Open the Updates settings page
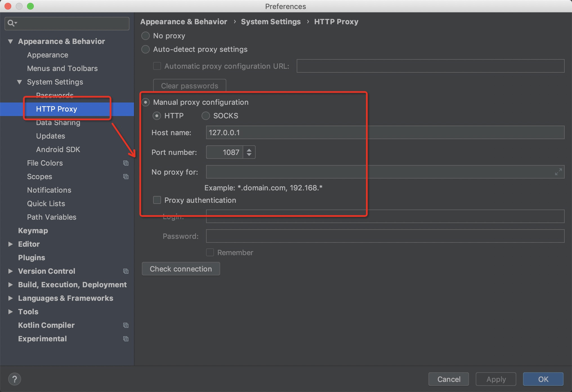The width and height of the screenshot is (572, 392). coord(50,136)
